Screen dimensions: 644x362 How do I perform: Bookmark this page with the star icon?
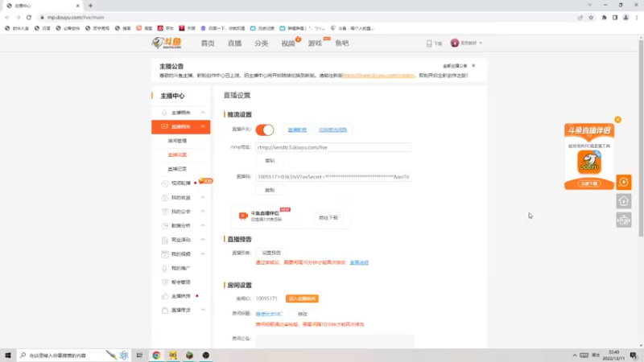point(591,17)
